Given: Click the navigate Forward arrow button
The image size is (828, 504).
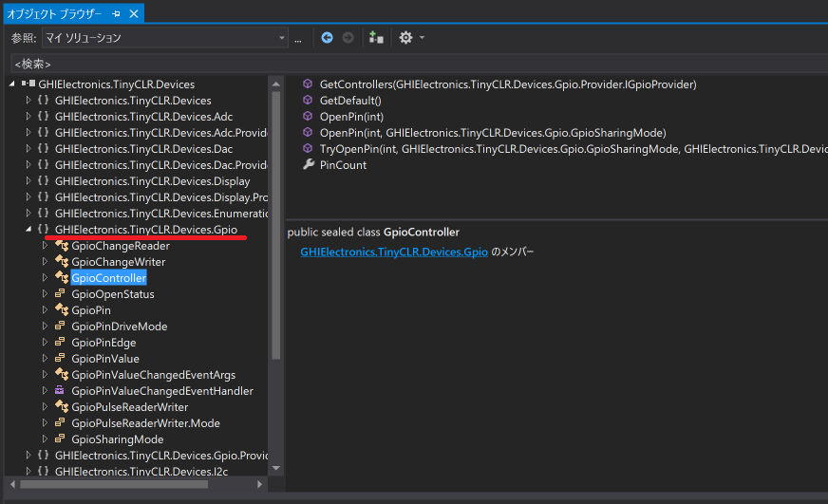Looking at the screenshot, I should pyautogui.click(x=348, y=37).
